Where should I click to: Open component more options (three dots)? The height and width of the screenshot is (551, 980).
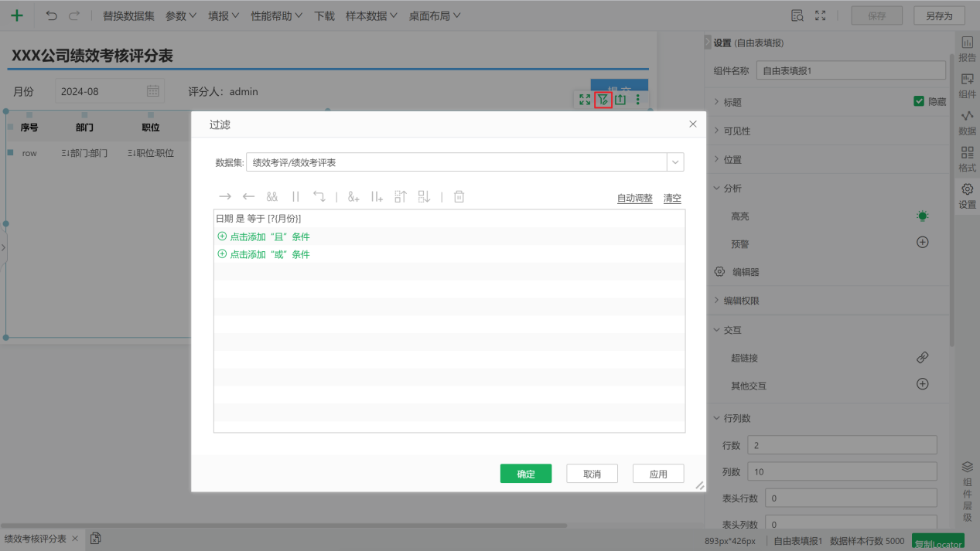pos(638,100)
